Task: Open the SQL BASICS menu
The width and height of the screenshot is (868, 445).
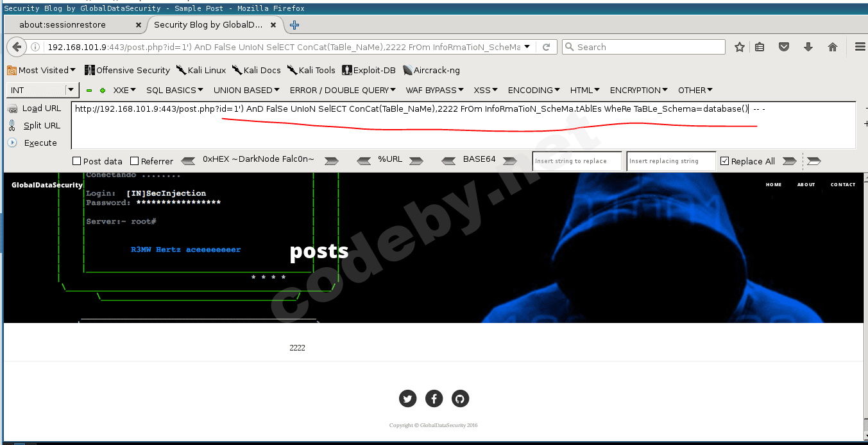Action: click(174, 90)
